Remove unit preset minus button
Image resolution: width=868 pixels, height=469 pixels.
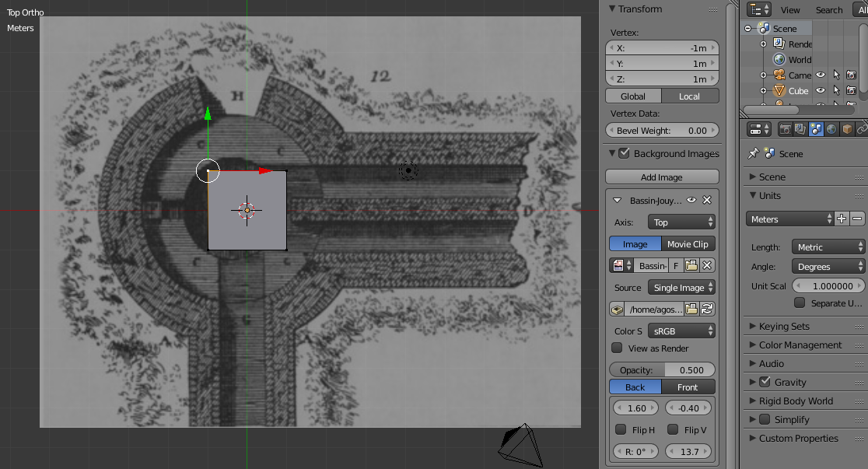857,219
